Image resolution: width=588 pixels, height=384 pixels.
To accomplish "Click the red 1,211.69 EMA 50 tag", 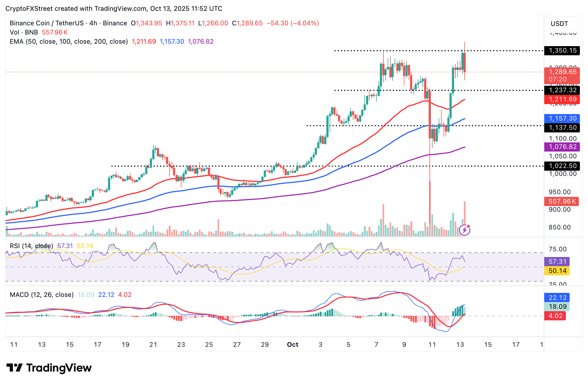I will [x=562, y=99].
